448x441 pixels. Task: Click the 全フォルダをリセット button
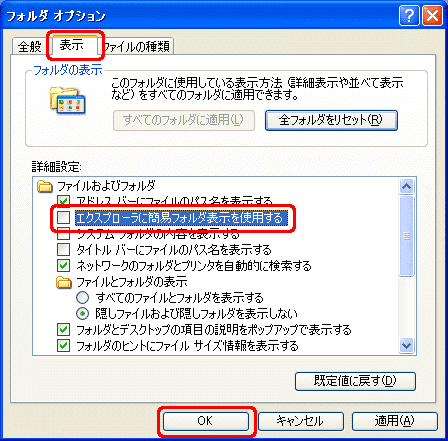click(x=331, y=120)
